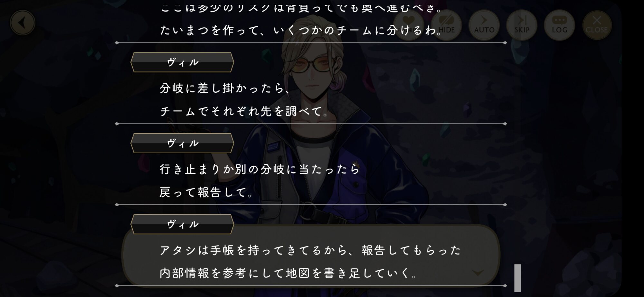The height and width of the screenshot is (297, 644).
Task: Select the first ヴィル name plate
Action: coord(182,62)
